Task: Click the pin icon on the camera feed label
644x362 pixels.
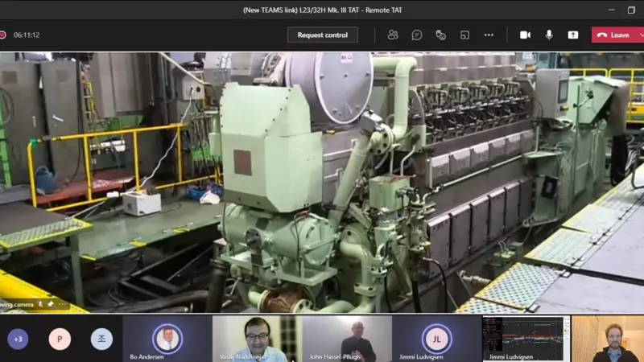Action: click(x=51, y=304)
